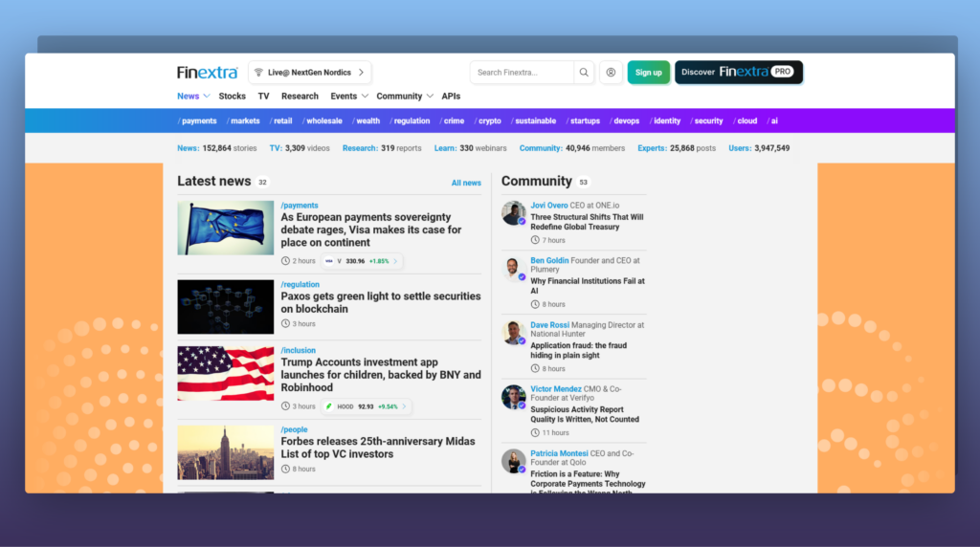The image size is (980, 547).
Task: Click the Visa stock ticker chip
Action: coord(362,261)
